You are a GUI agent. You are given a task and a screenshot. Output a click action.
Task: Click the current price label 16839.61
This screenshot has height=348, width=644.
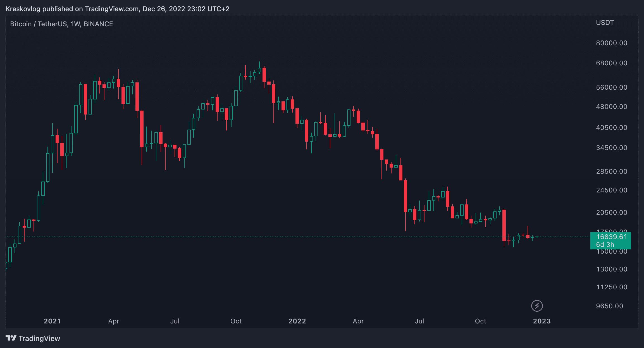[x=611, y=237]
